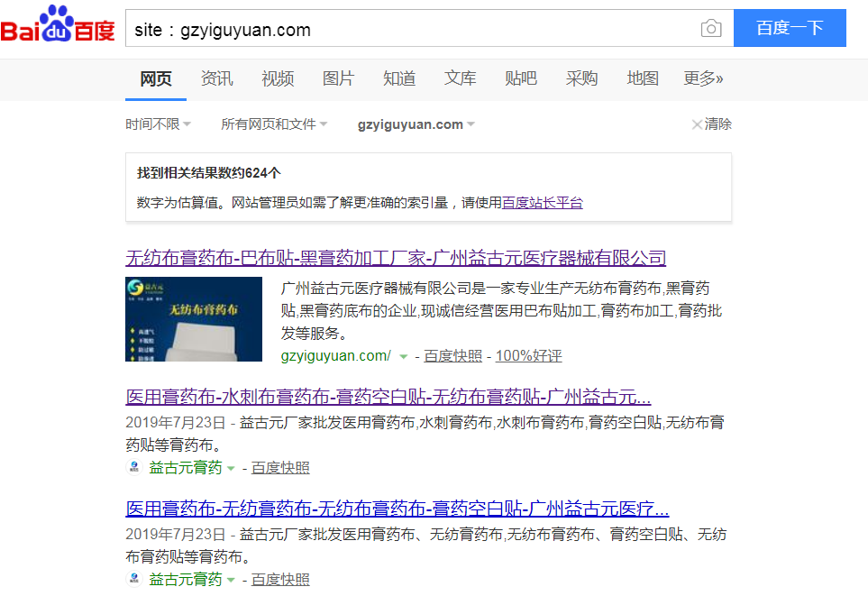Open the 时间不限 time filter dropdown
The width and height of the screenshot is (868, 596).
point(158,124)
